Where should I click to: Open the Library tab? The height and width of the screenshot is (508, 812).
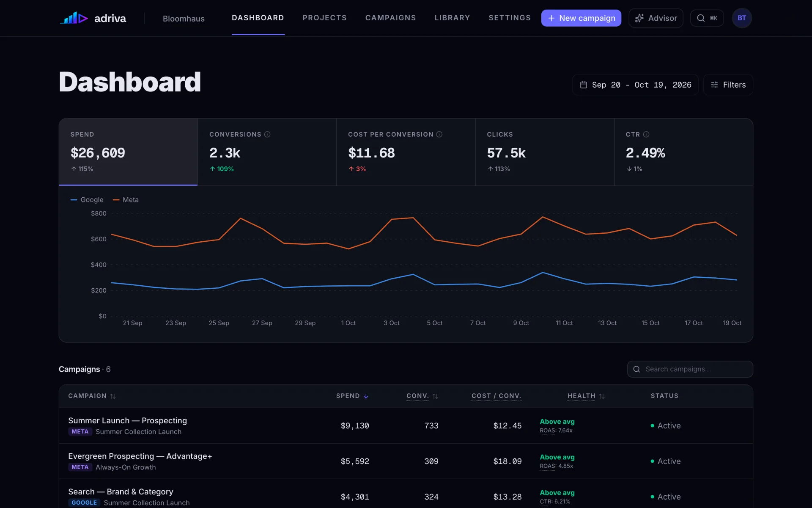pyautogui.click(x=452, y=18)
